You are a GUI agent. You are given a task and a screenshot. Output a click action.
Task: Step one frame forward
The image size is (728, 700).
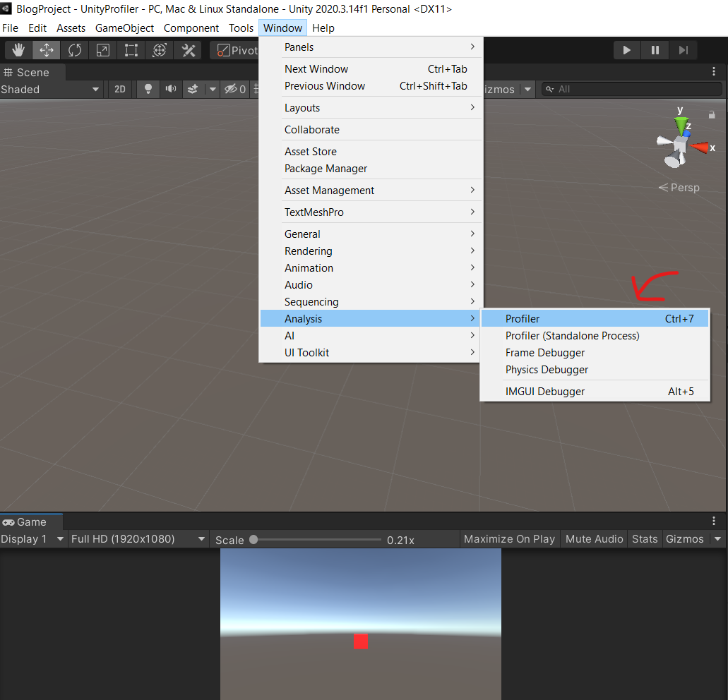click(x=684, y=50)
